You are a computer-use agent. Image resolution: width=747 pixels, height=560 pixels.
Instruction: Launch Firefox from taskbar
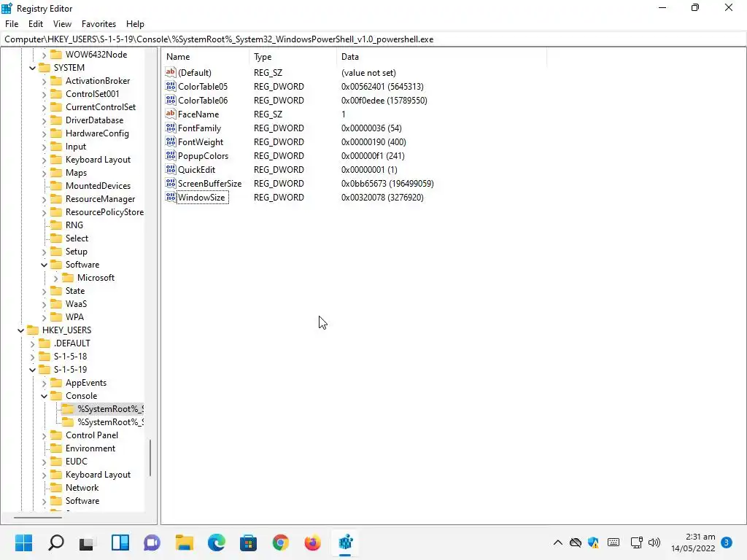pos(312,542)
